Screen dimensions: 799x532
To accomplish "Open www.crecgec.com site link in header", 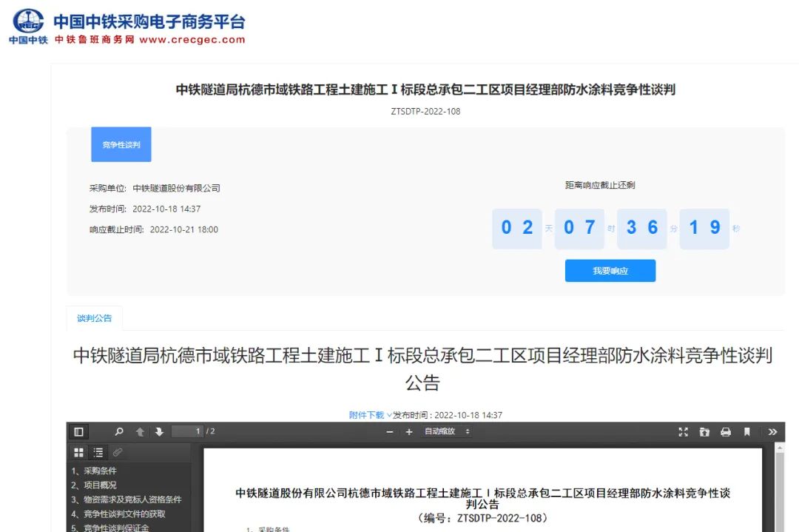I will click(x=192, y=40).
